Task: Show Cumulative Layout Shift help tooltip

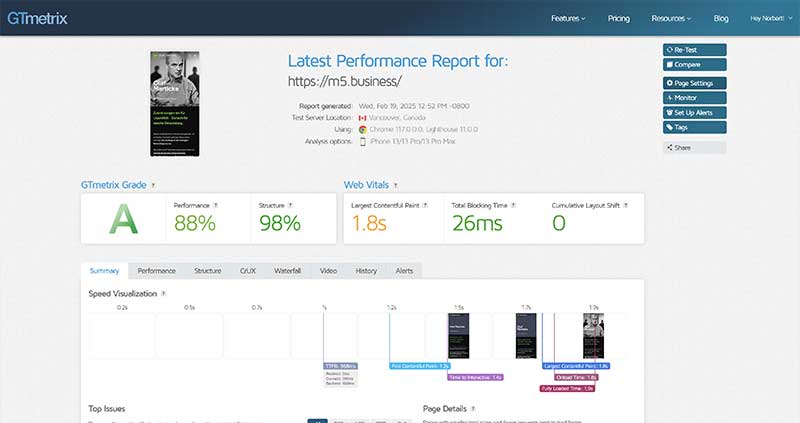Action: pos(628,205)
